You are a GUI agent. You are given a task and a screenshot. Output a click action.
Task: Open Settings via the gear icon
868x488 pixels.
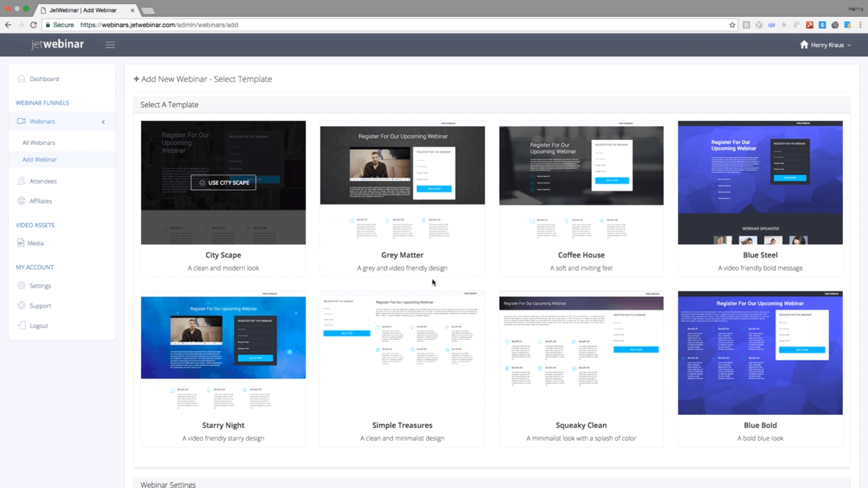tap(21, 286)
